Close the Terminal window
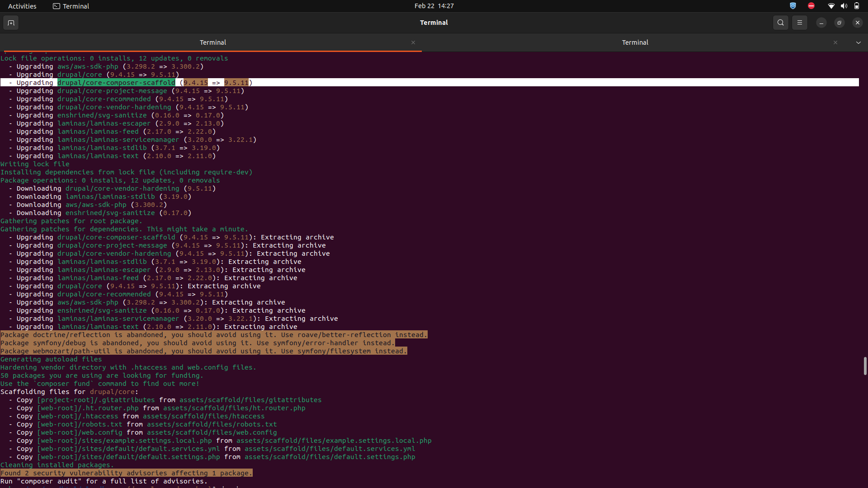 [857, 23]
